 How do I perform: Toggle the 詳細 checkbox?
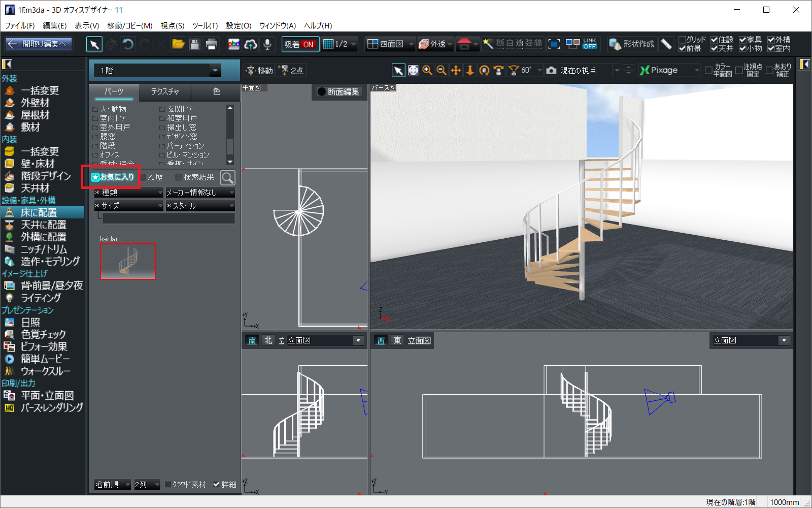217,485
